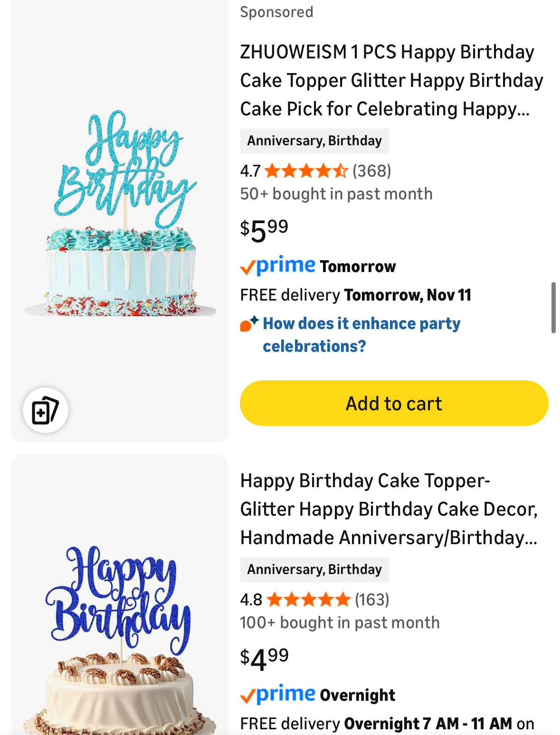This screenshot has height=735, width=560.
Task: Open the Handmade Anniversary/Birthday cake topper title
Action: 389,509
